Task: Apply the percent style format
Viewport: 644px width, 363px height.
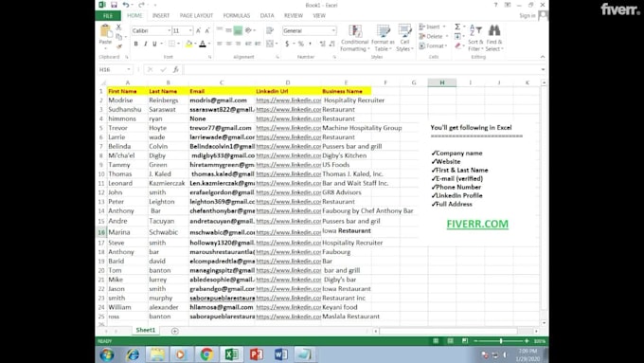Action: coord(301,44)
